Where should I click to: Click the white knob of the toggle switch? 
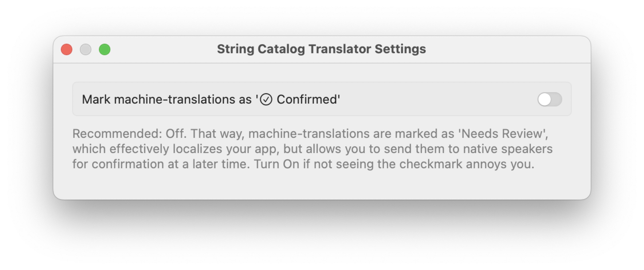coord(545,99)
